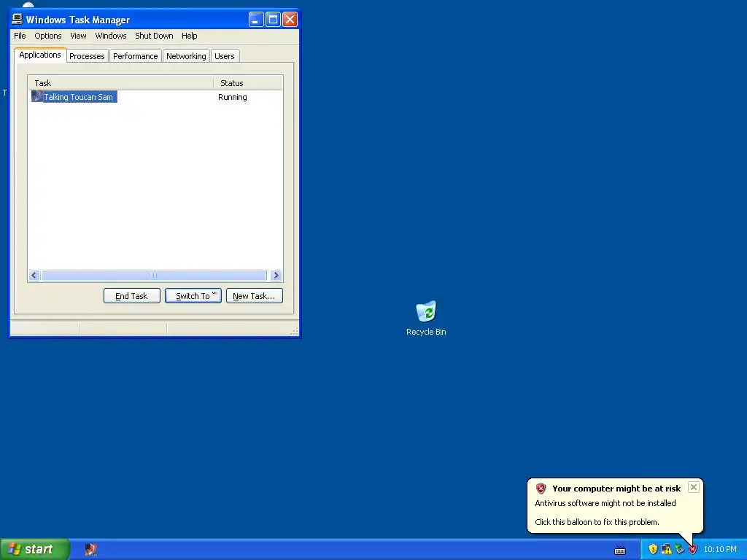Screen dimensions: 747x560
Task: Click 'Your computer might be at risk' balloon title
Action: pyautogui.click(x=616, y=489)
